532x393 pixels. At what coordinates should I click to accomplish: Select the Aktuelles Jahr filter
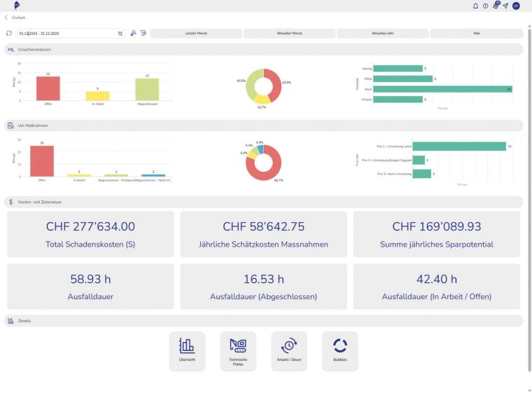click(x=383, y=33)
